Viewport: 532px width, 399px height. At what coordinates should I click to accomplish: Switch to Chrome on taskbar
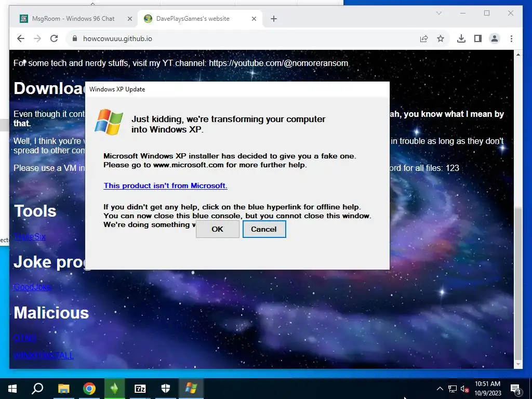click(89, 389)
